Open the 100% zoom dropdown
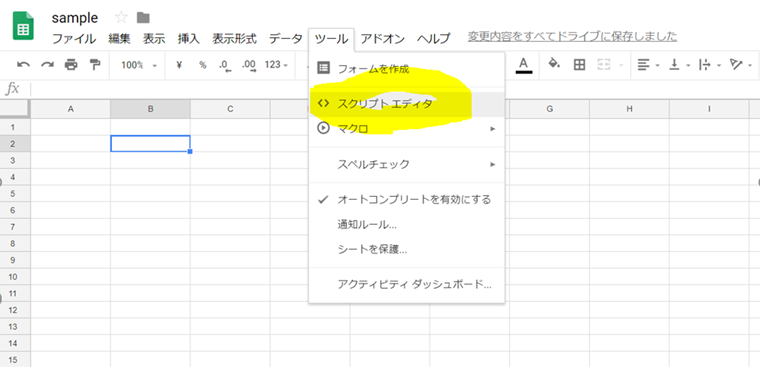The height and width of the screenshot is (370, 760). (139, 64)
